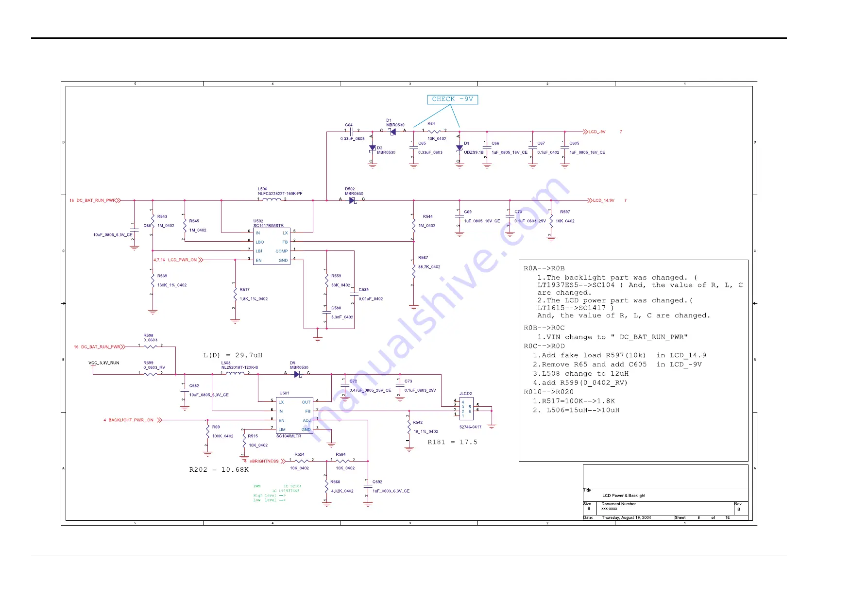The height and width of the screenshot is (613, 868).
Task: Select the U502 SC1417BIMSTR chip body
Action: pyautogui.click(x=272, y=247)
